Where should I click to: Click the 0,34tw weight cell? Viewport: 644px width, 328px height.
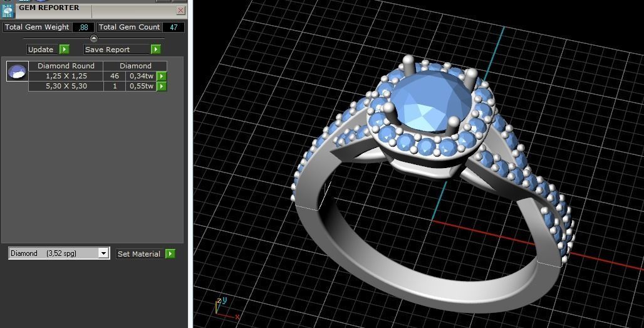(142, 76)
